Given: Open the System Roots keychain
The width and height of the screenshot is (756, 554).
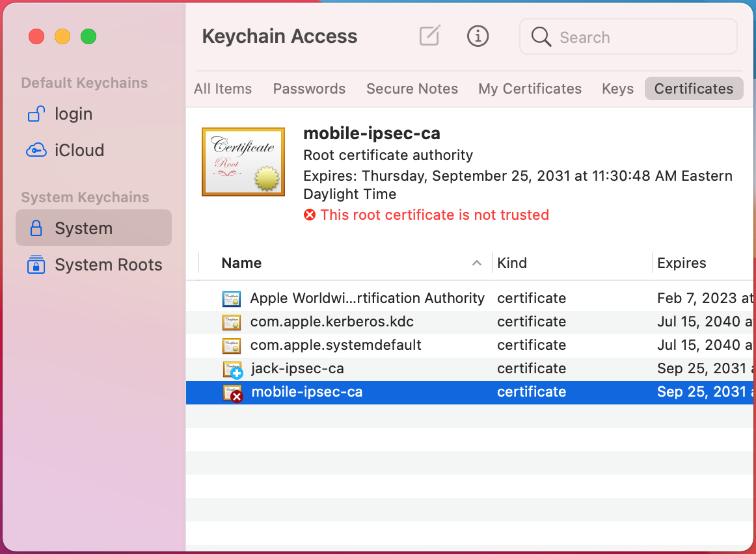Looking at the screenshot, I should coord(108,265).
